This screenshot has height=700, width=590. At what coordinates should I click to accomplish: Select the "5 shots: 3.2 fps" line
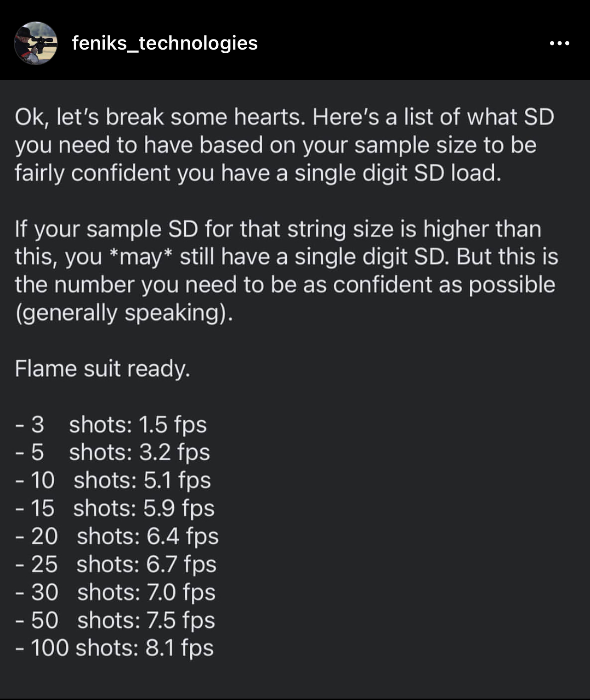[113, 452]
